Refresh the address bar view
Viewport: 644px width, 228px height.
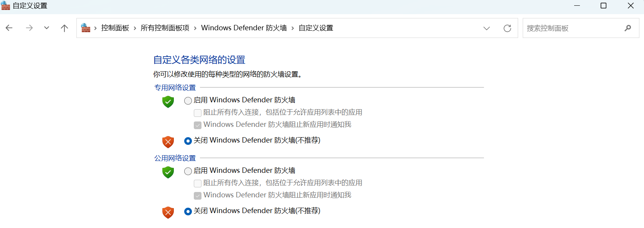tap(507, 28)
